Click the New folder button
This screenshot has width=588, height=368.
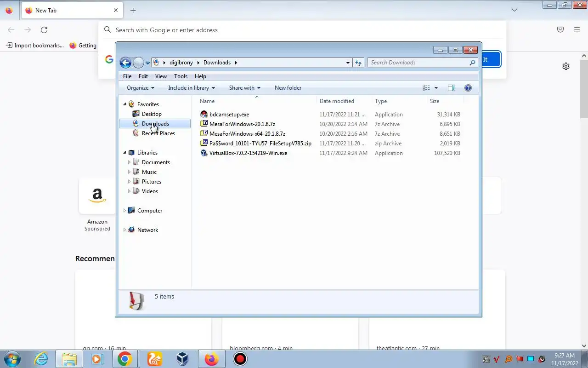288,88
